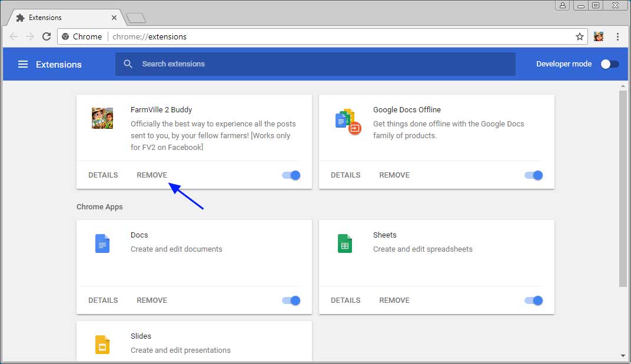Open the Extensions hamburger menu
Viewport: 631px width, 364px height.
coord(22,64)
